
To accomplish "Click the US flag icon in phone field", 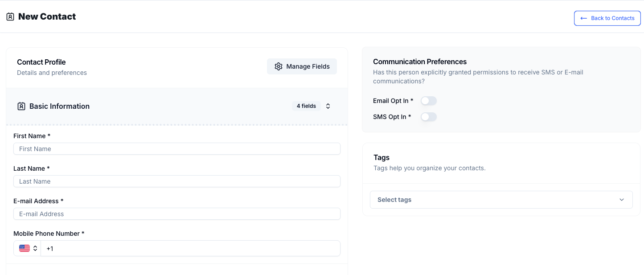I will tap(25, 248).
